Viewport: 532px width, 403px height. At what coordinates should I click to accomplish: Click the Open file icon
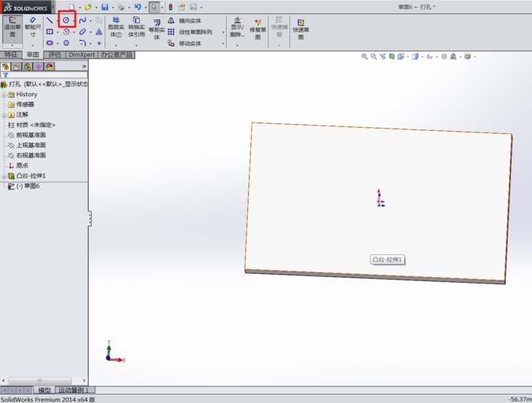(88, 7)
